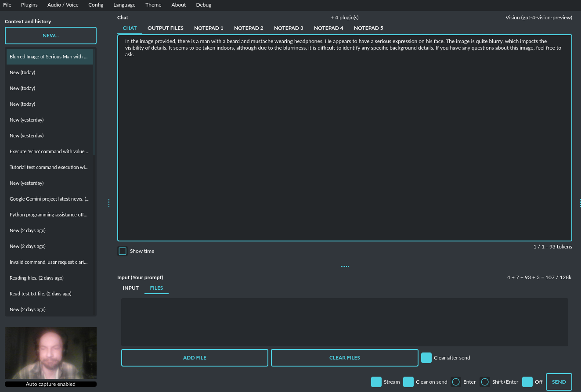Open the Google Gemini project latest news conversation

pyautogui.click(x=50, y=199)
